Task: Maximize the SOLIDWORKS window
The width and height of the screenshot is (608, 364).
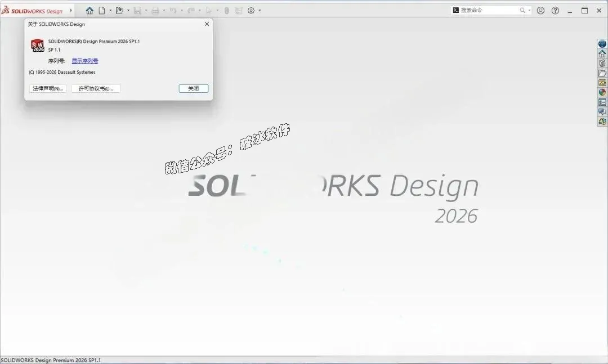Action: (585, 11)
